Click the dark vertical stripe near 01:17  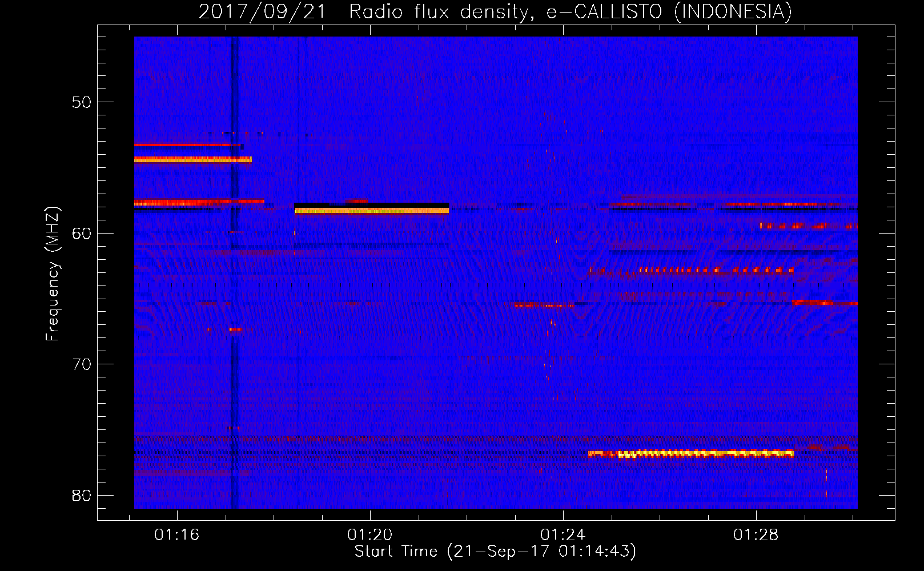pos(234,272)
